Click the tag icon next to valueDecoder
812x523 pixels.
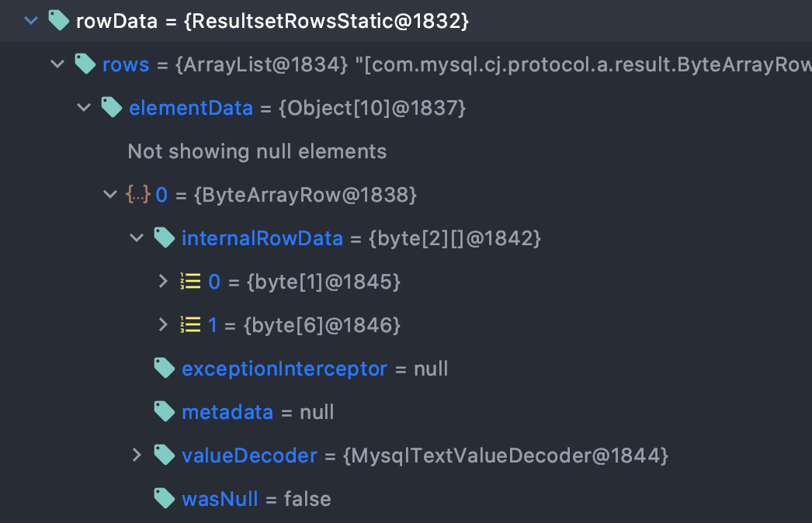pos(164,455)
